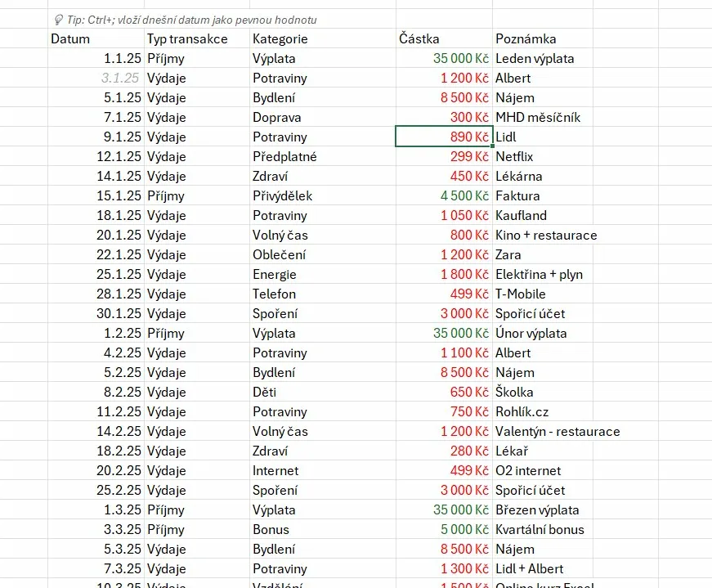
Task: Select the Kino + restaurace note cell
Action: [x=543, y=235]
